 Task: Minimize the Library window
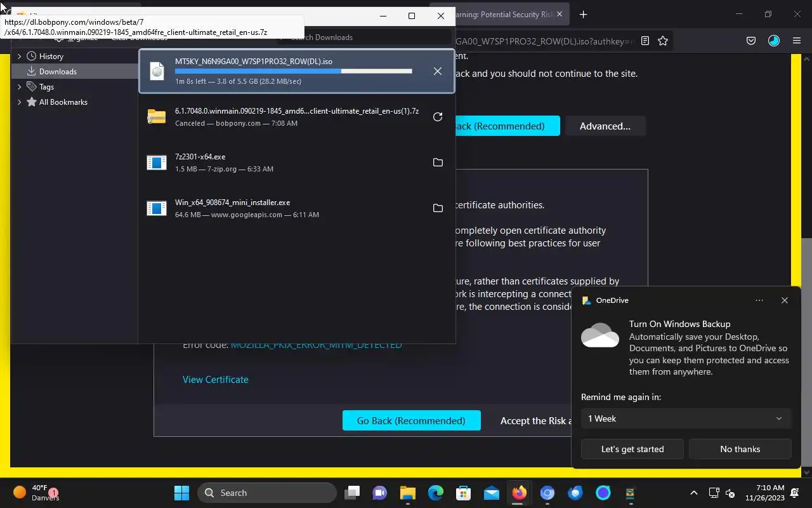tap(383, 16)
